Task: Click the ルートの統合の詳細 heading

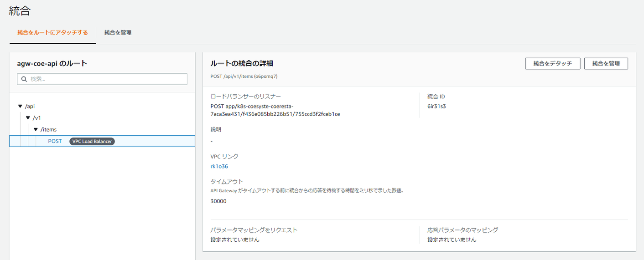Action: point(241,64)
